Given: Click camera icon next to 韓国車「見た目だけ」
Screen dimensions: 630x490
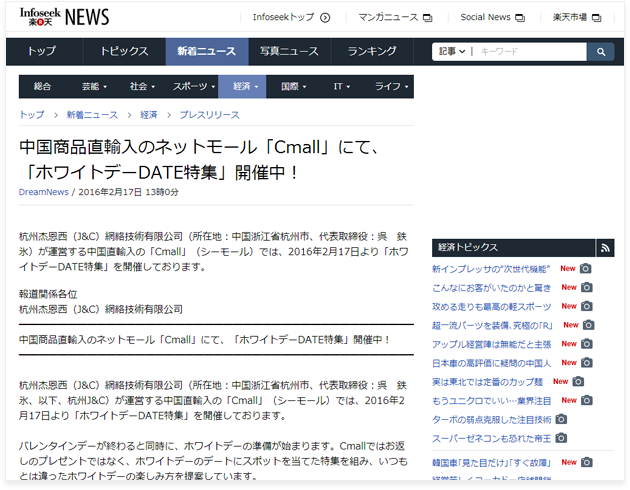Looking at the screenshot, I should (587, 463).
